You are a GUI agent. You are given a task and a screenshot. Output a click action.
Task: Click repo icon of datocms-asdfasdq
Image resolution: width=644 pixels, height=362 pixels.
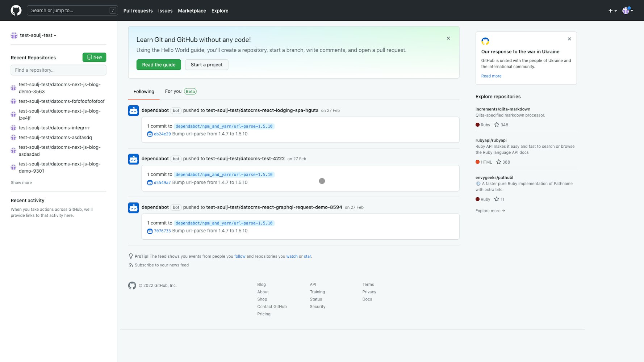(x=13, y=138)
